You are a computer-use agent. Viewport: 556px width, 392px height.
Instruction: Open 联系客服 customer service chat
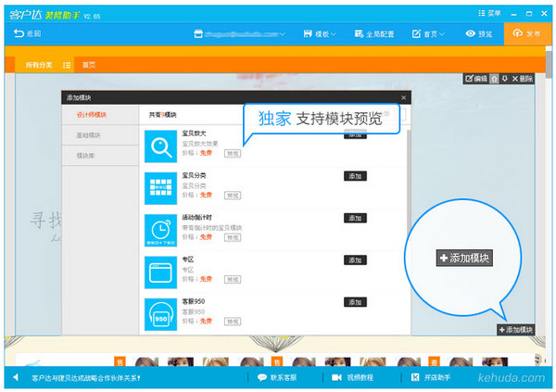pos(277,377)
